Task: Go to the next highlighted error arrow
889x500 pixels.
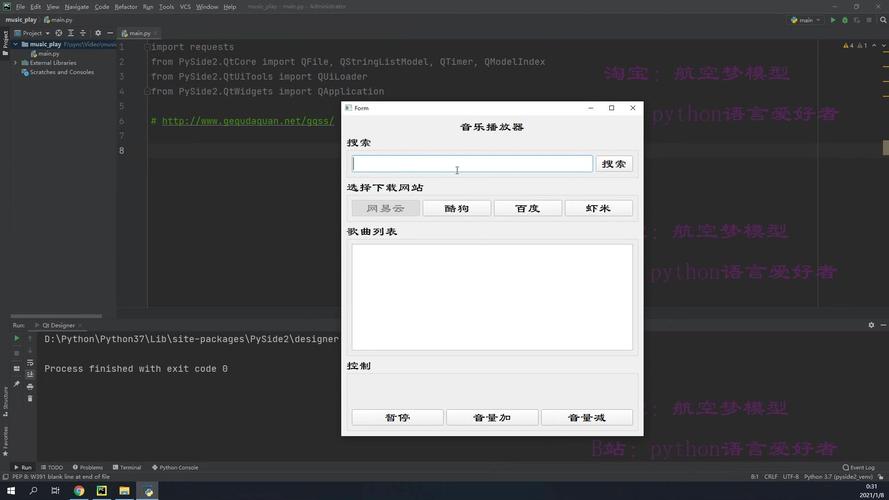Action: point(883,45)
